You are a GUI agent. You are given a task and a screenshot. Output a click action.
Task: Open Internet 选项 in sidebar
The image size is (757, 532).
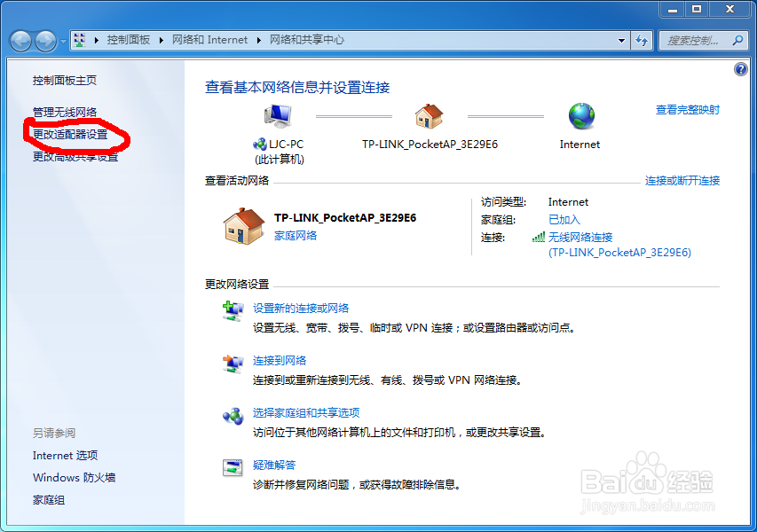point(65,456)
